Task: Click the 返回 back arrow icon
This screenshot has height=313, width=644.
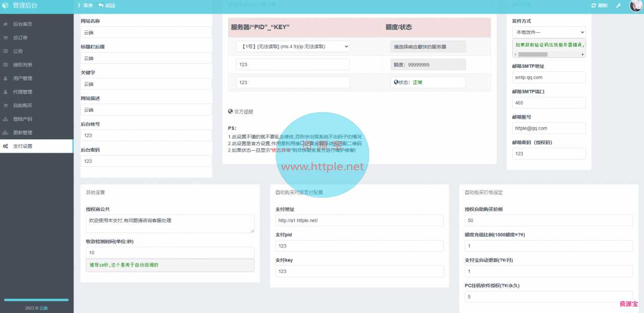Action: (x=101, y=6)
